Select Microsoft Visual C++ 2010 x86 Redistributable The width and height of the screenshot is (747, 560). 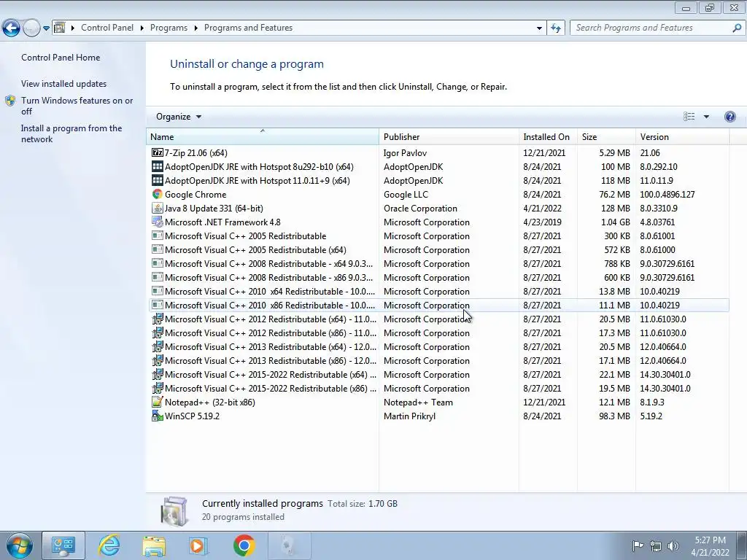click(438, 306)
